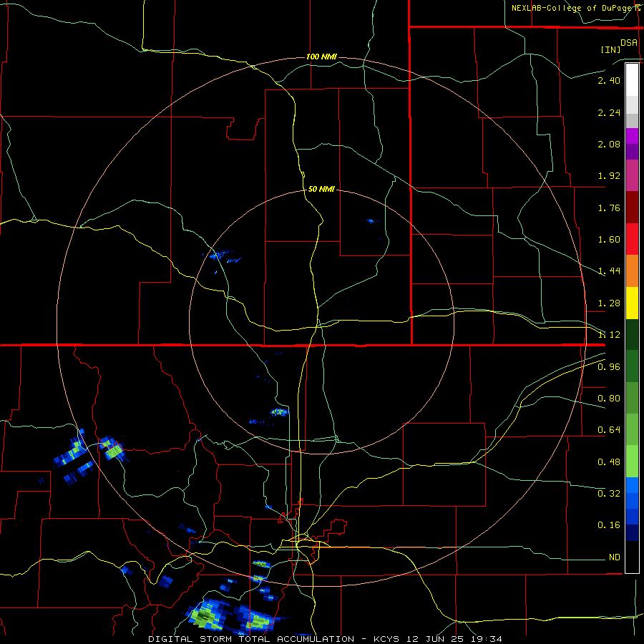Select the 1.92 scale value
This screenshot has height=644, width=644.
coord(609,176)
